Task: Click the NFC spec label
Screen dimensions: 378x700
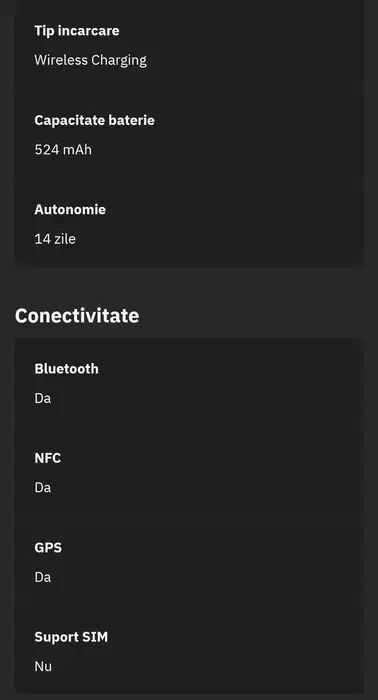Action: (x=48, y=458)
